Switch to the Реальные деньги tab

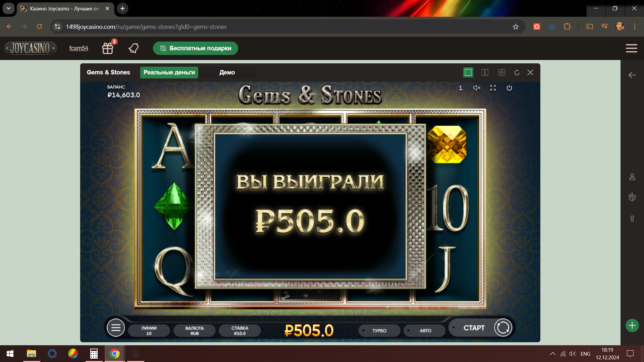click(169, 72)
